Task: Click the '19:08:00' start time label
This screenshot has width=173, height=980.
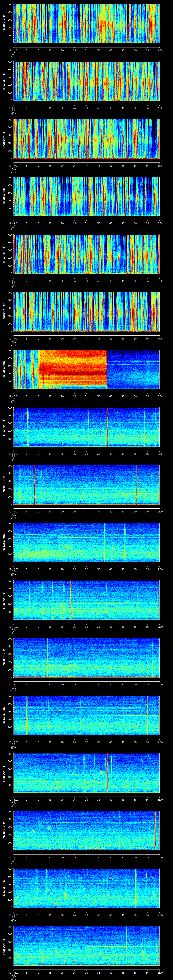Action: click(x=13, y=454)
